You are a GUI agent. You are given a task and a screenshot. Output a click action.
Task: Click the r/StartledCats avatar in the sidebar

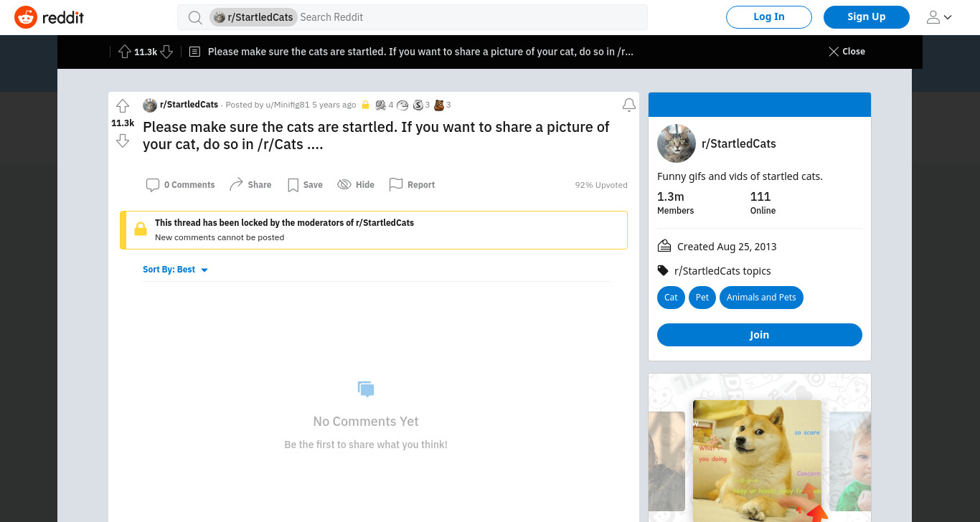677,143
